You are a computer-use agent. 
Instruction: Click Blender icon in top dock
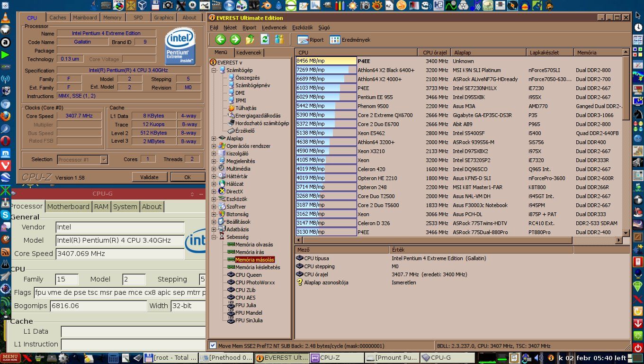[x=267, y=5]
